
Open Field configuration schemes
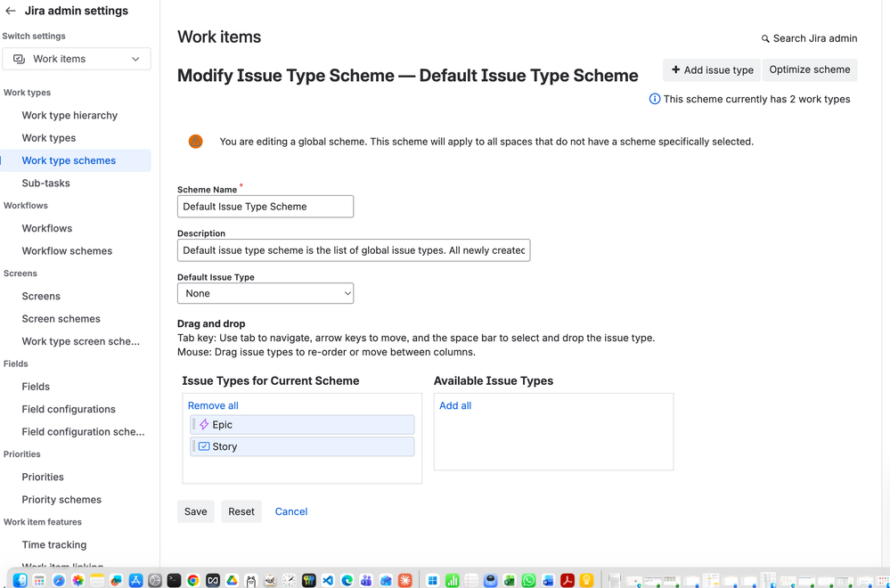[x=84, y=432]
